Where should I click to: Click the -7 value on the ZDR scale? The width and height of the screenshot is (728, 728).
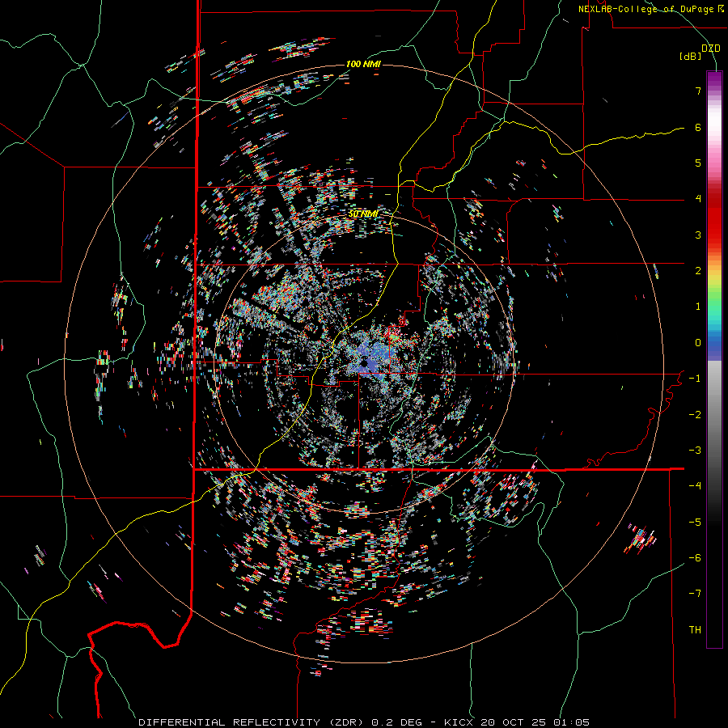click(695, 594)
